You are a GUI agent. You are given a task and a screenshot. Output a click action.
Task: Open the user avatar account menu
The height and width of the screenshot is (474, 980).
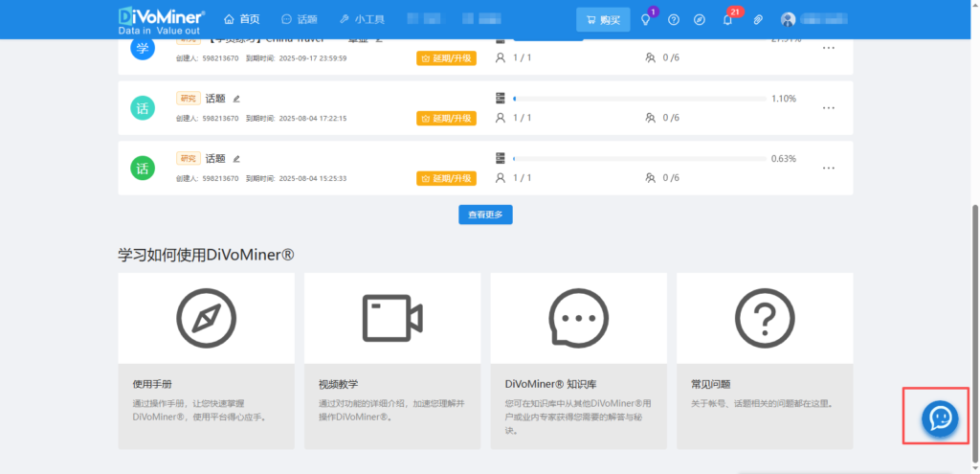point(789,19)
